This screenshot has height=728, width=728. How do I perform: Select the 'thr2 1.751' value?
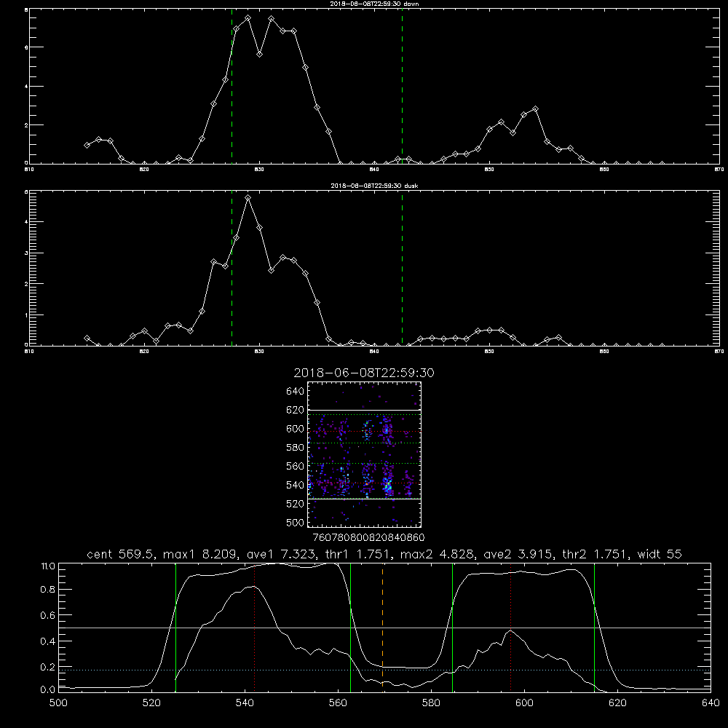click(x=596, y=554)
